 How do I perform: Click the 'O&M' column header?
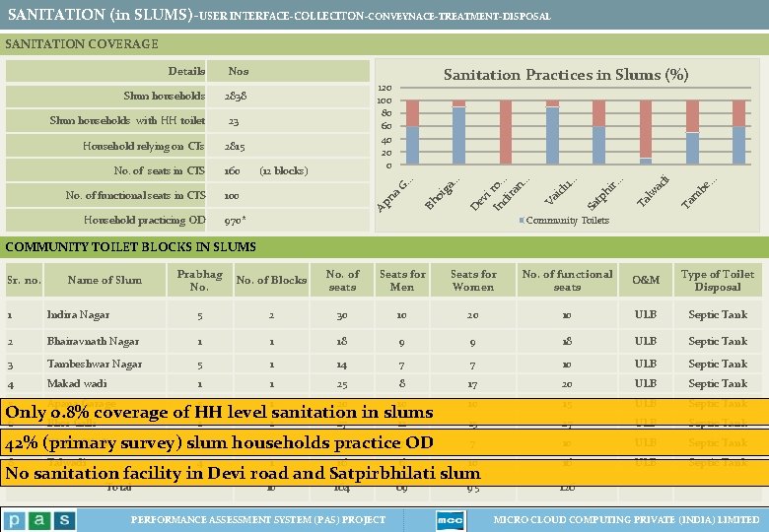646,280
